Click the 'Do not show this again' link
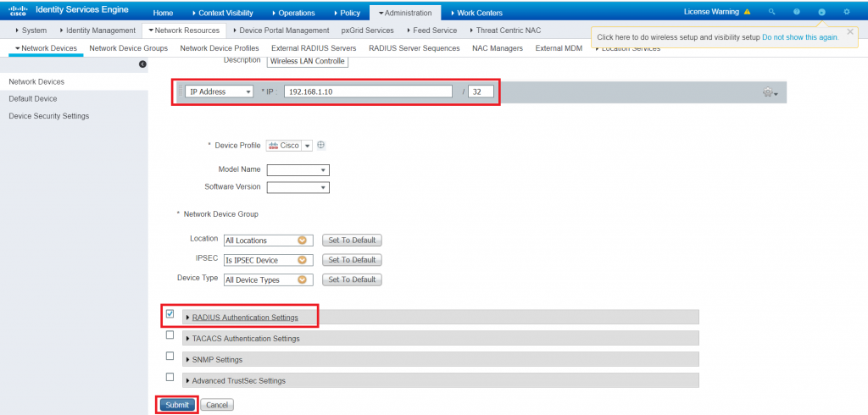 tap(800, 37)
